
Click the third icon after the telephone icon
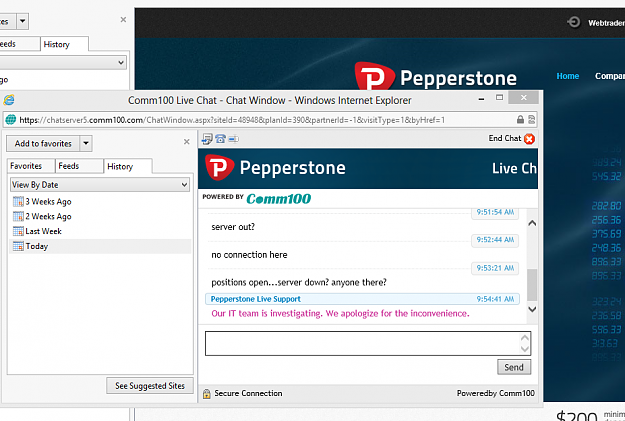click(x=234, y=139)
